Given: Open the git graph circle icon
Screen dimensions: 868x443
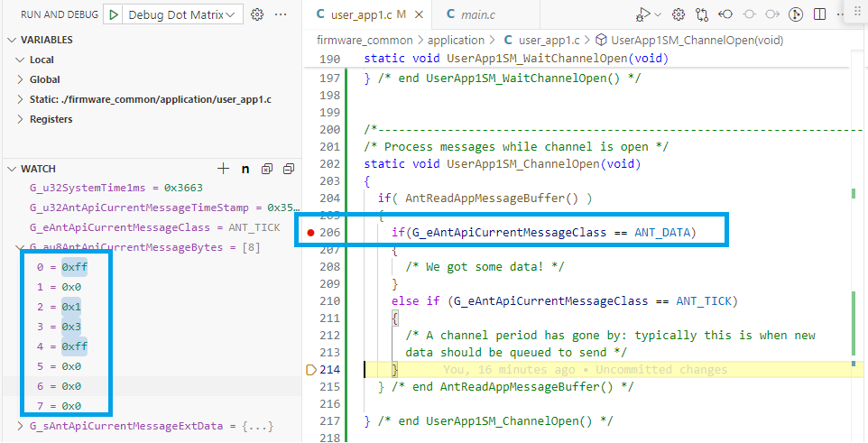Looking at the screenshot, I should (796, 15).
